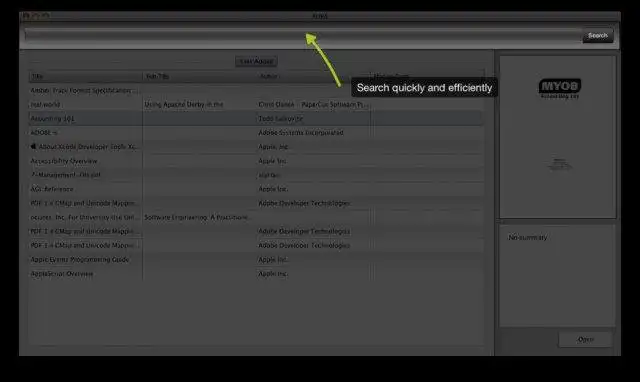Select the 'Accounting 101' row
The height and width of the screenshot is (382, 640).
(x=256, y=119)
